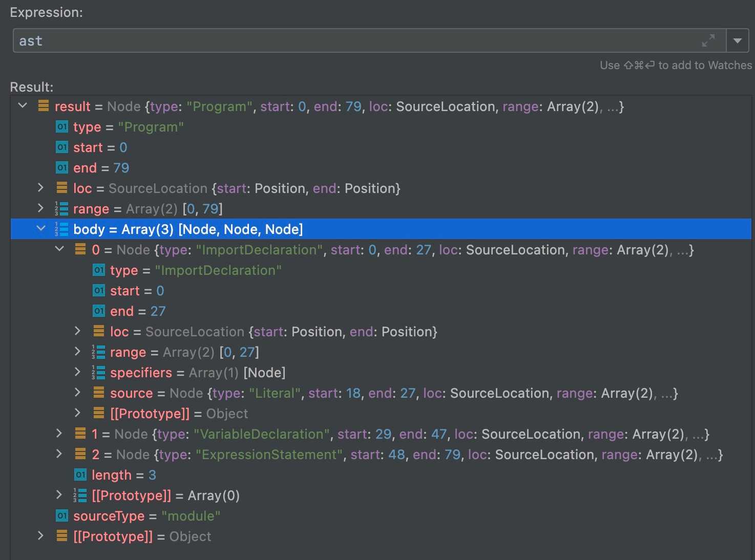Click the Expression input field containing ast
The width and height of the screenshot is (755, 560).
(x=369, y=41)
